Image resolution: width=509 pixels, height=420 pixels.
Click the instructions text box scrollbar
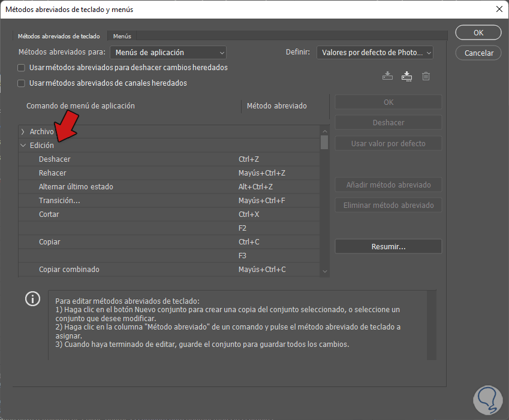click(x=432, y=325)
